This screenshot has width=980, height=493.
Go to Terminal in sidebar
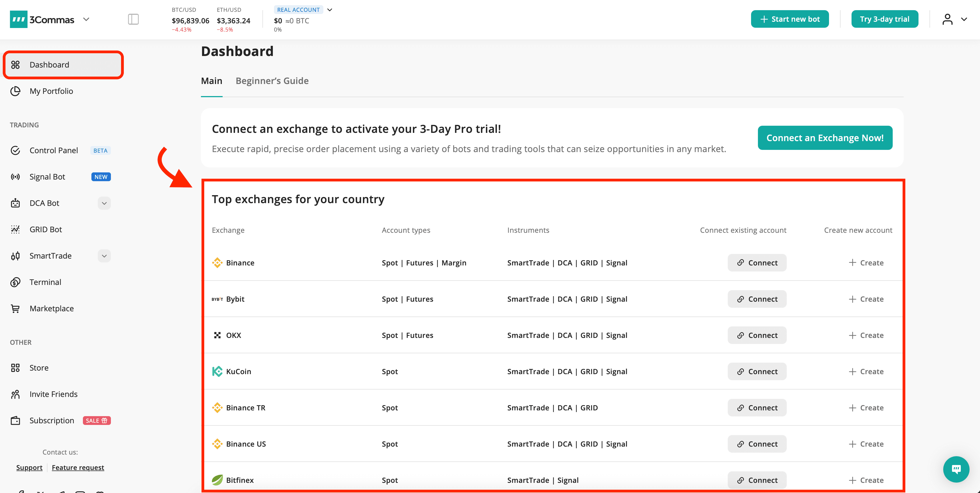point(45,282)
